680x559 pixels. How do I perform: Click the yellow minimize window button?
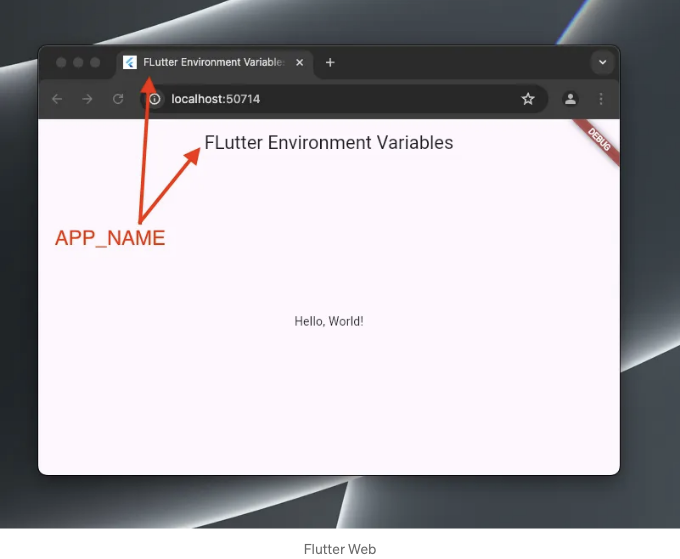tap(78, 63)
